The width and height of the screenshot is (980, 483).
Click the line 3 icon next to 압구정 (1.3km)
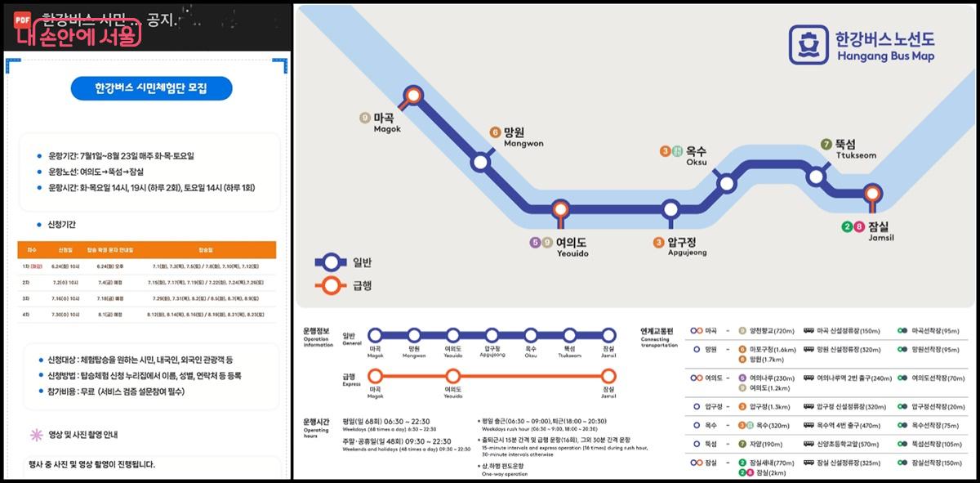[x=742, y=406]
